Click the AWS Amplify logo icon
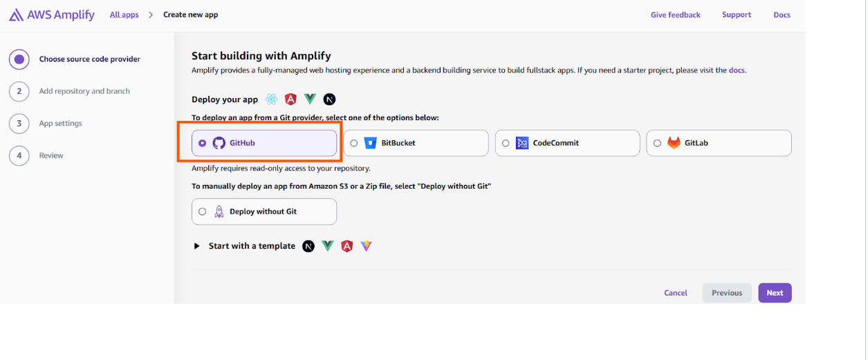 [16, 15]
